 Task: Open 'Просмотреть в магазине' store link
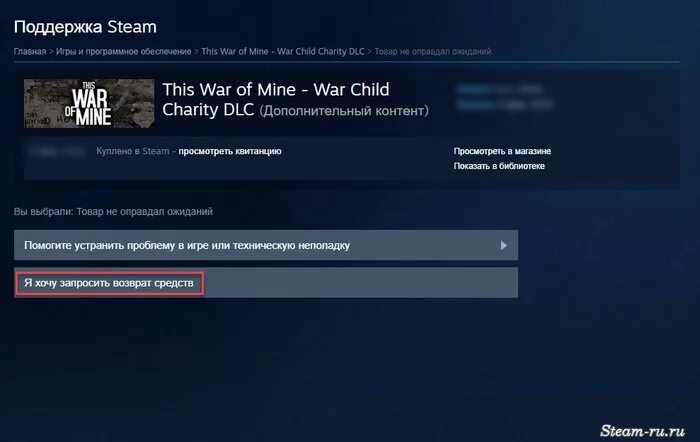502,151
